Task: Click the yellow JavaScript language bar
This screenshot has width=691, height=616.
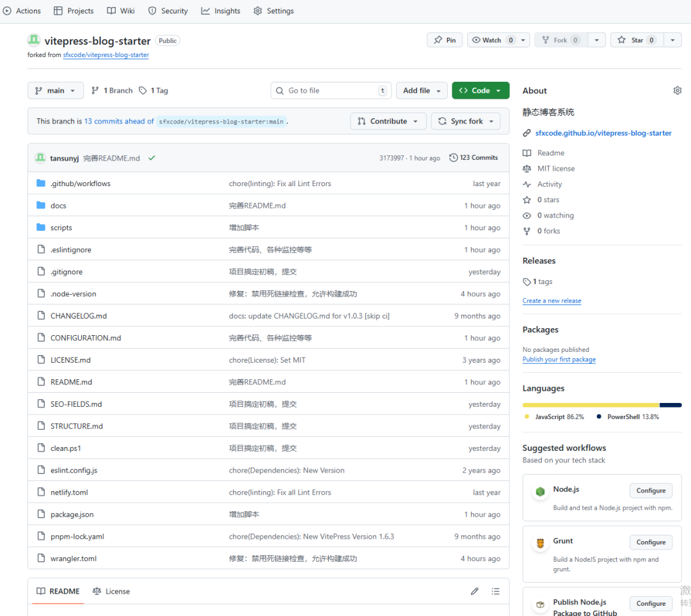Action: click(590, 405)
